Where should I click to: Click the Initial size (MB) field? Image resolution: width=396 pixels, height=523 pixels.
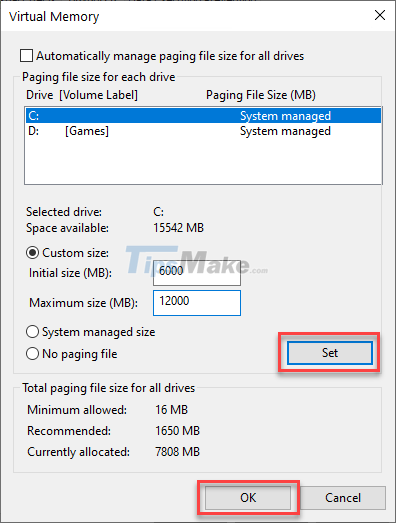click(x=197, y=273)
